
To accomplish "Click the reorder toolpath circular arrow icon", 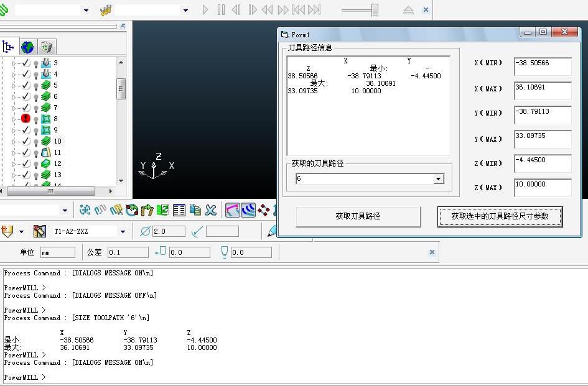I will pos(132,210).
